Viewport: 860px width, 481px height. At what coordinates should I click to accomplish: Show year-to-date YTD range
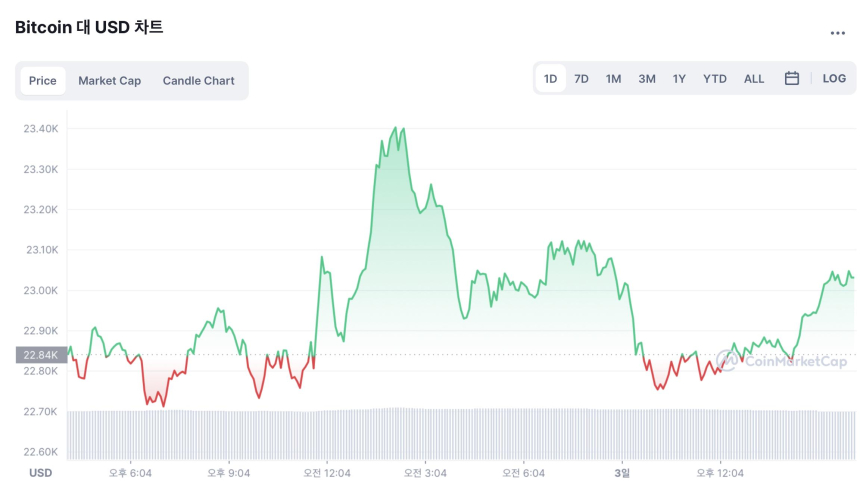(715, 79)
